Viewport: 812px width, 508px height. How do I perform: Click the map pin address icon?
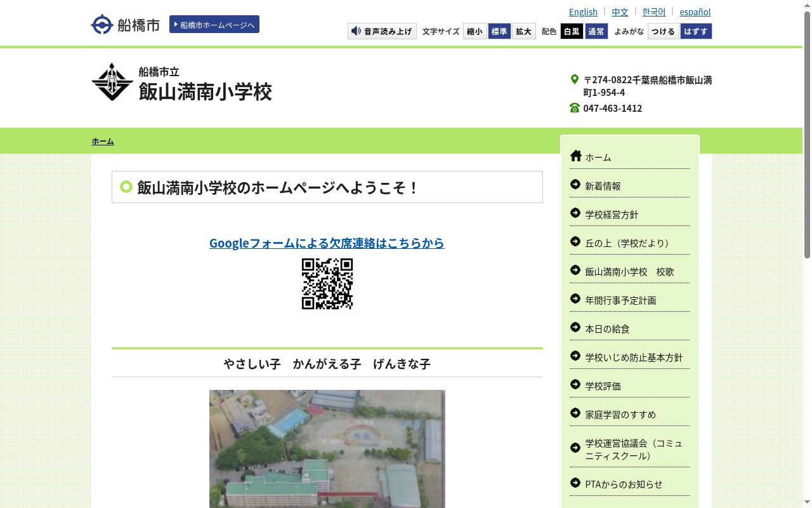[575, 79]
